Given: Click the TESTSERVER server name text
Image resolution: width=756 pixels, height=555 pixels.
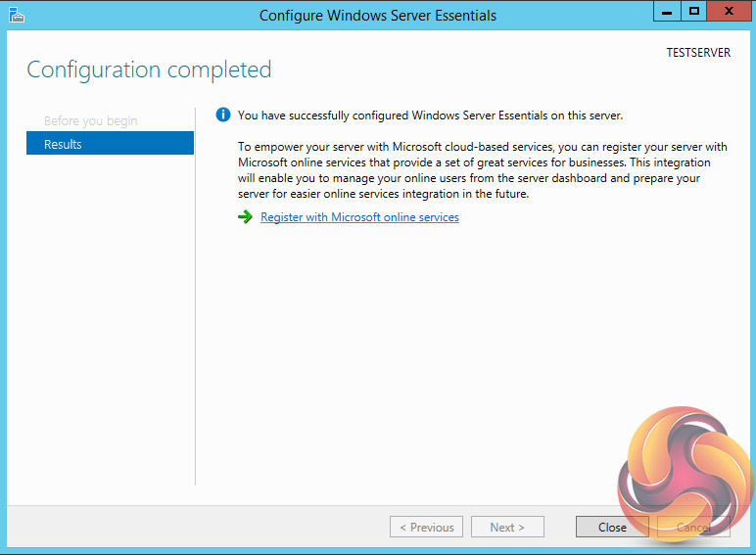Looking at the screenshot, I should 698,53.
